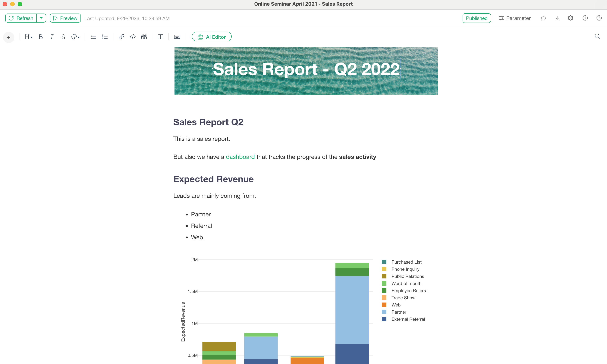
Task: Click the Phone Inquiry legend swatch
Action: tap(384, 269)
